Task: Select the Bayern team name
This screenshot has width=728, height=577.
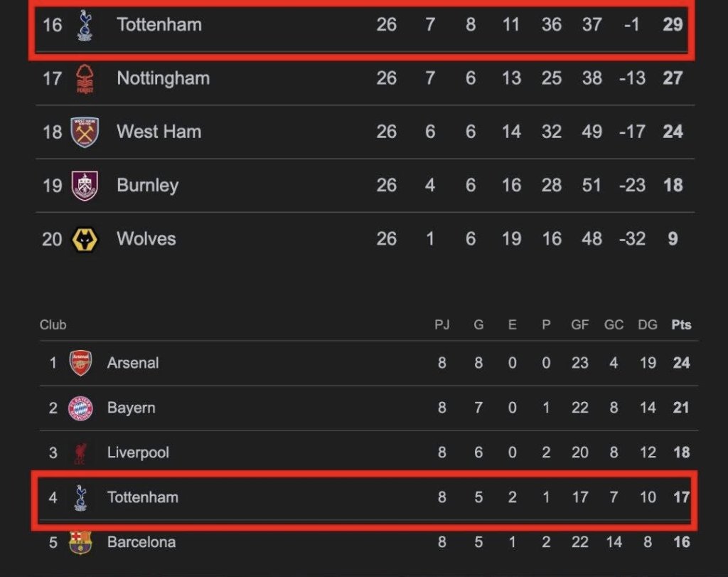Action: pos(131,408)
